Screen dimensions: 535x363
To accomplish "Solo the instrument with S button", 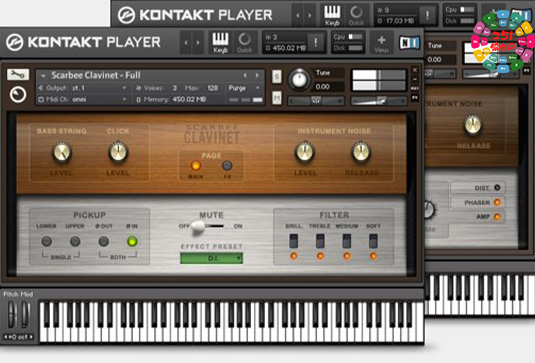I will click(277, 76).
